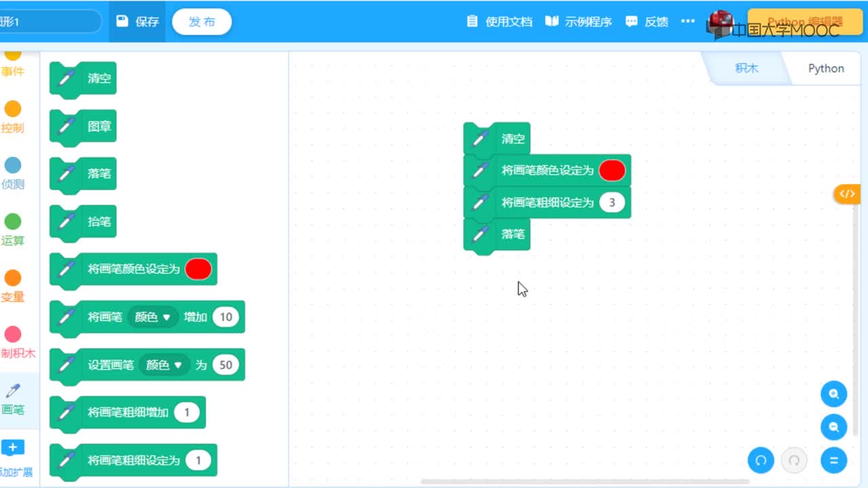Screen dimensions: 868x488
Task: Switch to Python 编辑器
Action: [805, 22]
